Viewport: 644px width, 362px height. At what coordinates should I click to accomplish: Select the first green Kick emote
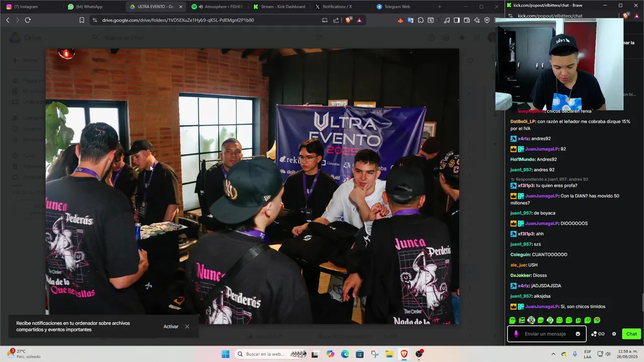tap(512, 320)
